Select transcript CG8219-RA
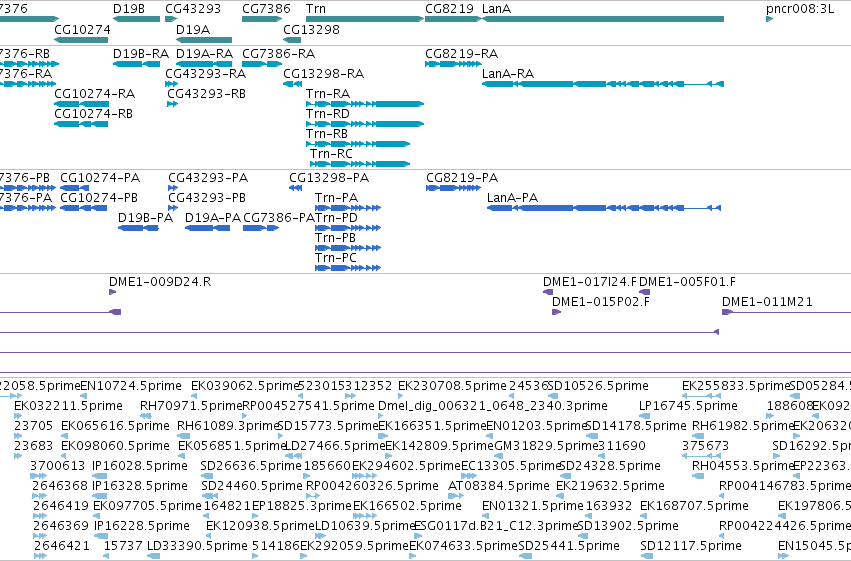 (461, 54)
